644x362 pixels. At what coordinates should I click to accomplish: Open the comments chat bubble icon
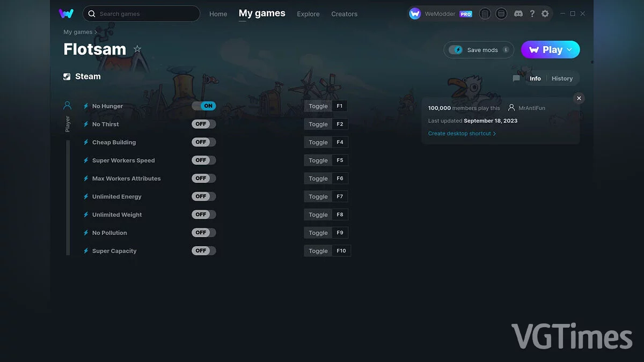516,78
